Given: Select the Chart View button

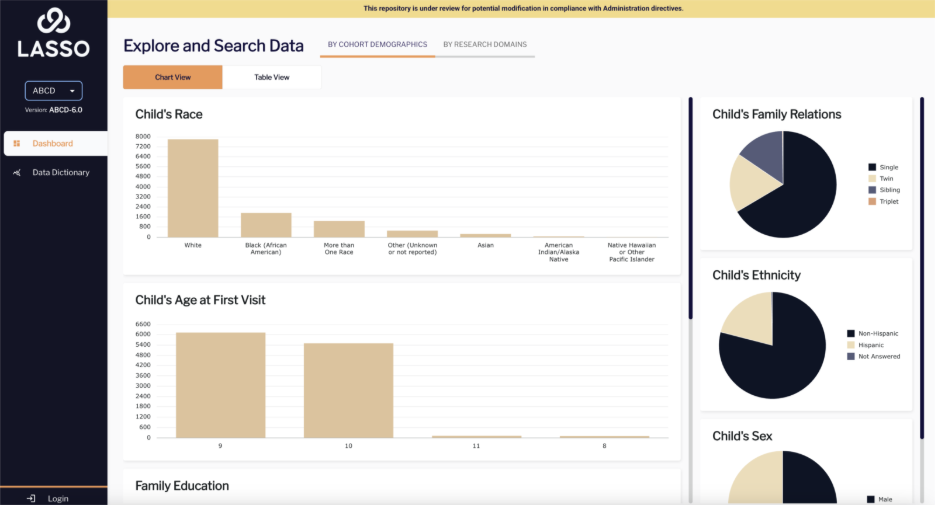Looking at the screenshot, I should click(x=173, y=77).
